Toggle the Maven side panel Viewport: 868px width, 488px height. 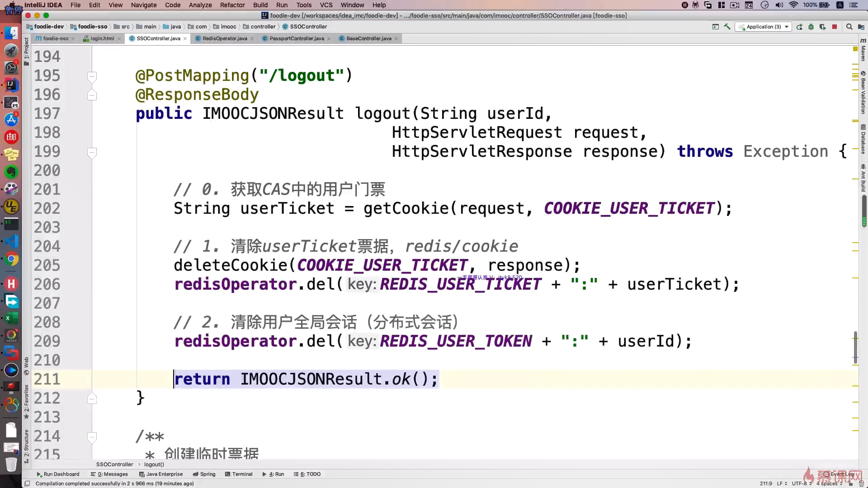[863, 51]
